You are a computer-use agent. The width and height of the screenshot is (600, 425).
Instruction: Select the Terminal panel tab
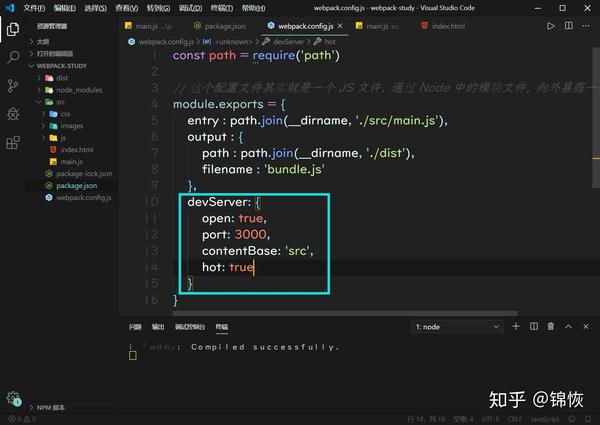click(222, 327)
